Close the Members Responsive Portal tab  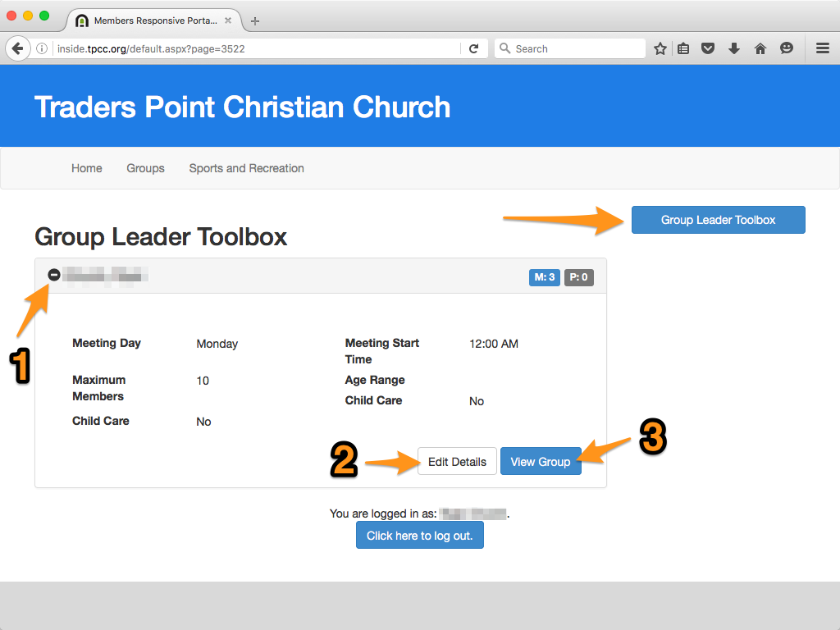[x=228, y=21]
